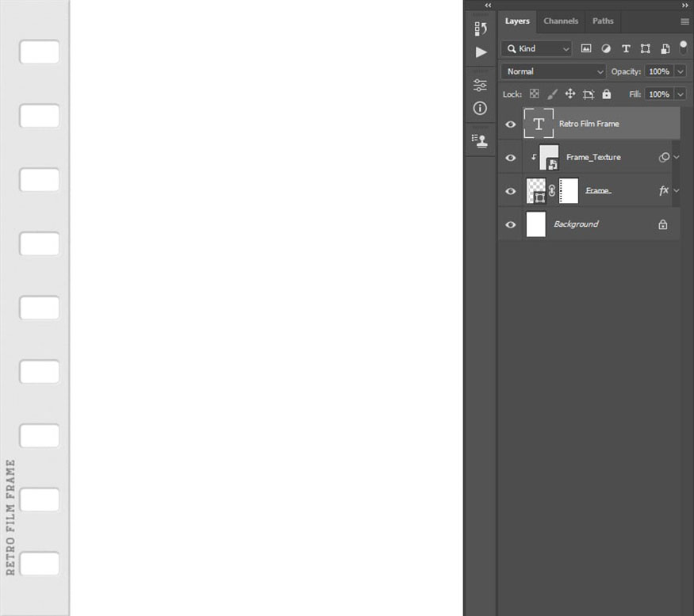The height and width of the screenshot is (616, 694).
Task: Collapse the icon dock double arrows
Action: 488,6
